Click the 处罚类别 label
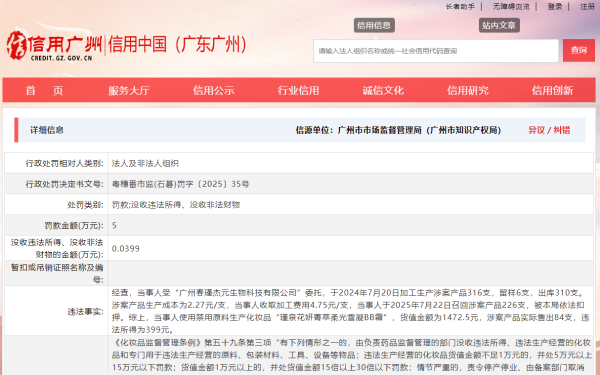The image size is (600, 375). [x=85, y=205]
